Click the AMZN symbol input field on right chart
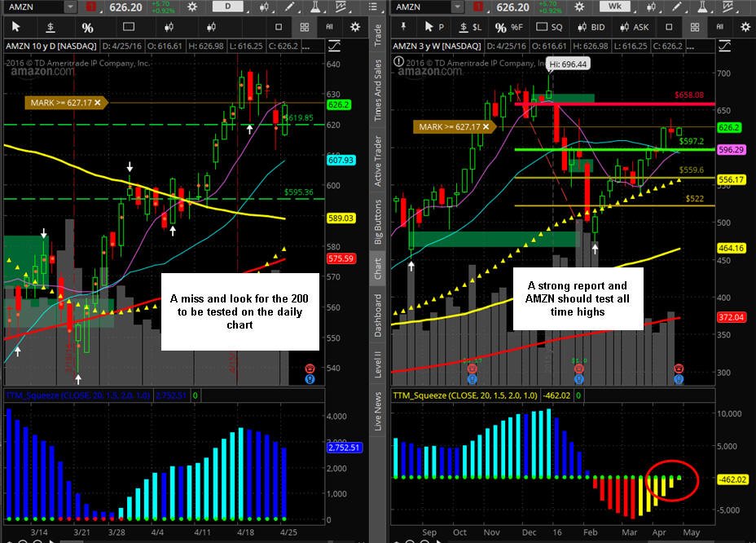 pyautogui.click(x=422, y=7)
